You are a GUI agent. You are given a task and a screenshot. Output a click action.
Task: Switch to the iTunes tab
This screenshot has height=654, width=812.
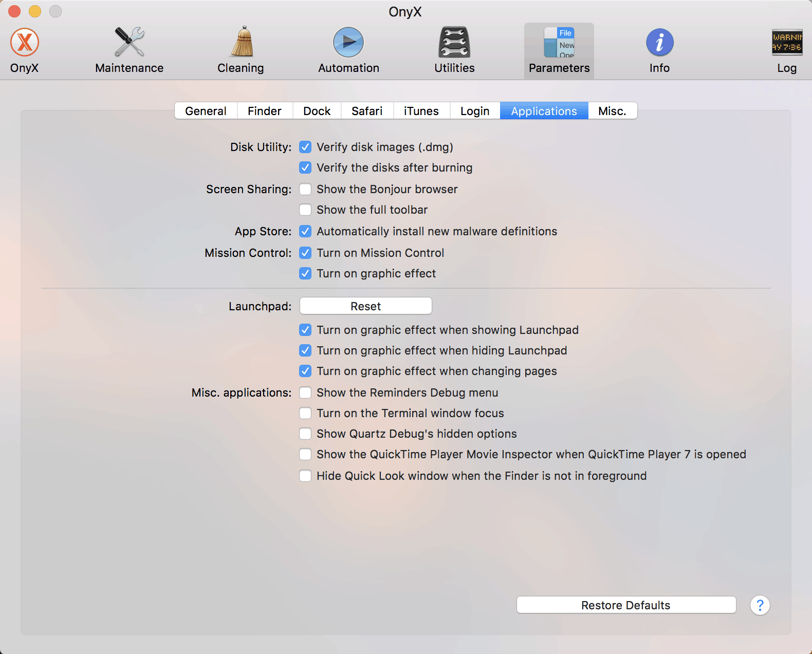click(x=421, y=111)
